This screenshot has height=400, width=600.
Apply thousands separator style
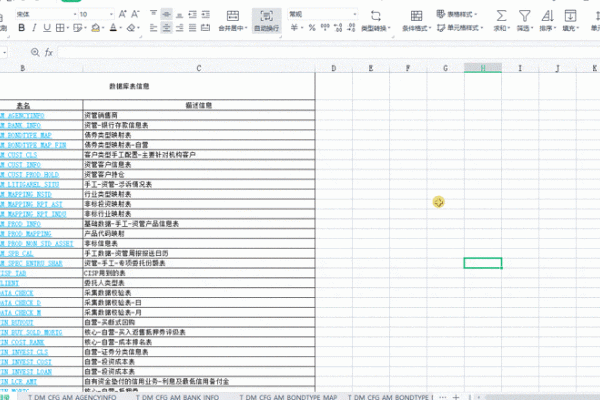pyautogui.click(x=325, y=27)
